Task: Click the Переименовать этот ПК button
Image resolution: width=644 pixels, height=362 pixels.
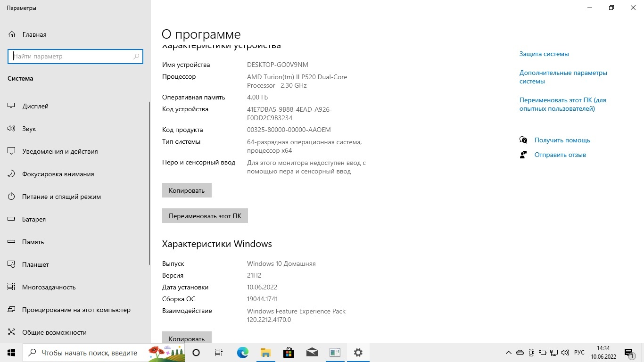Action: [x=205, y=216]
